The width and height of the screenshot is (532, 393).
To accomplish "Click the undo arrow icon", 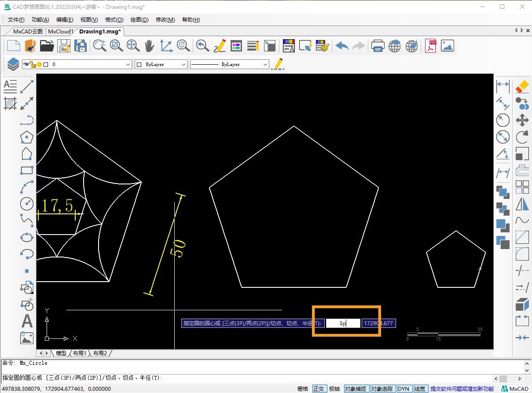I will 341,46.
